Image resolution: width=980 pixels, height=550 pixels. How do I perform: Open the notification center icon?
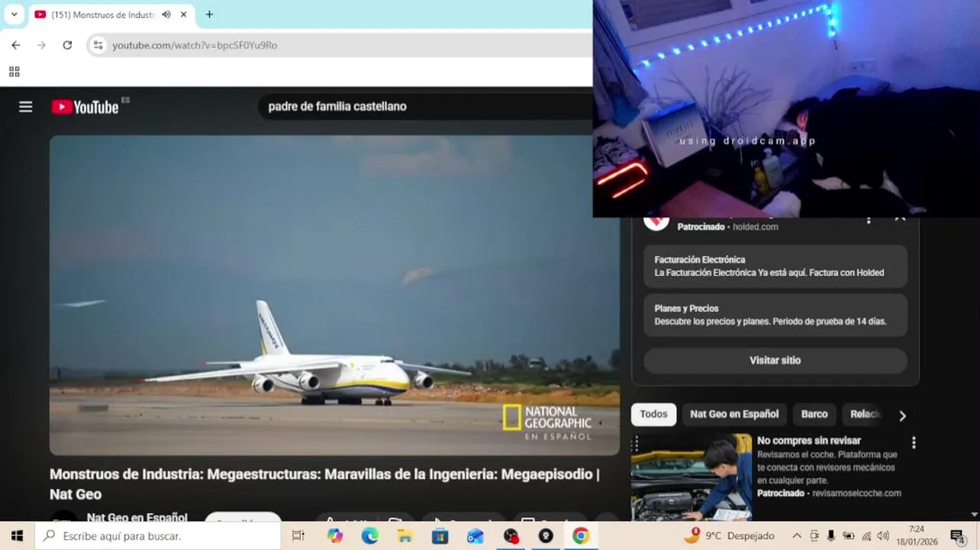tap(957, 536)
